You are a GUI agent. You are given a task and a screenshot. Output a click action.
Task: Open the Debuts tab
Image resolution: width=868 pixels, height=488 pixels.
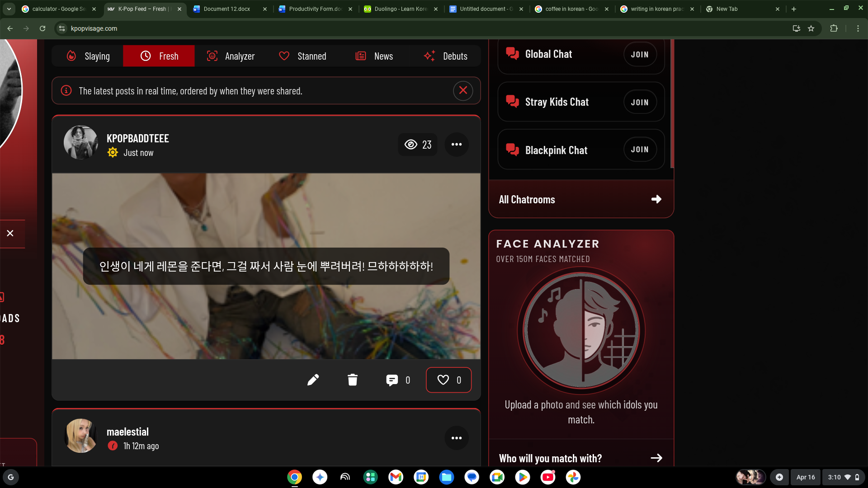(x=445, y=56)
